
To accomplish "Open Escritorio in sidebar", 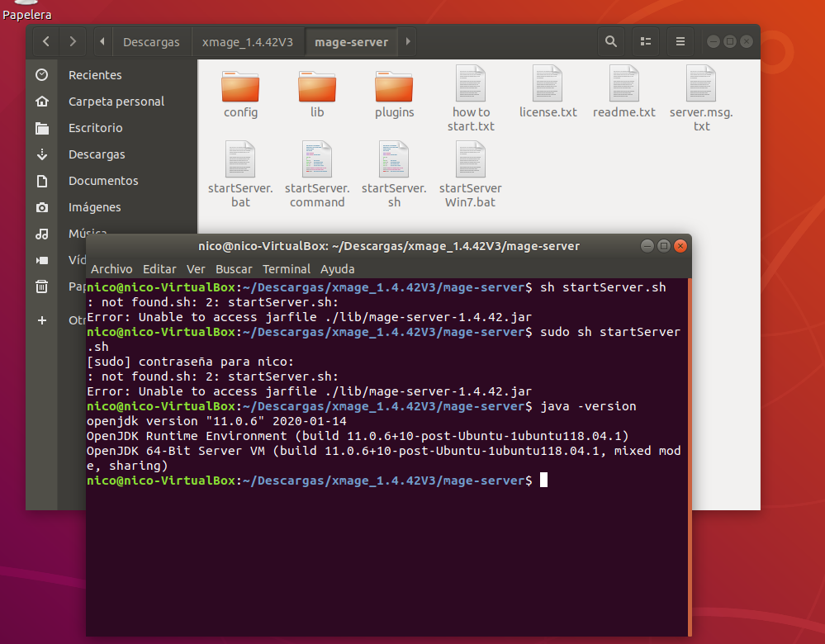I will (x=95, y=128).
